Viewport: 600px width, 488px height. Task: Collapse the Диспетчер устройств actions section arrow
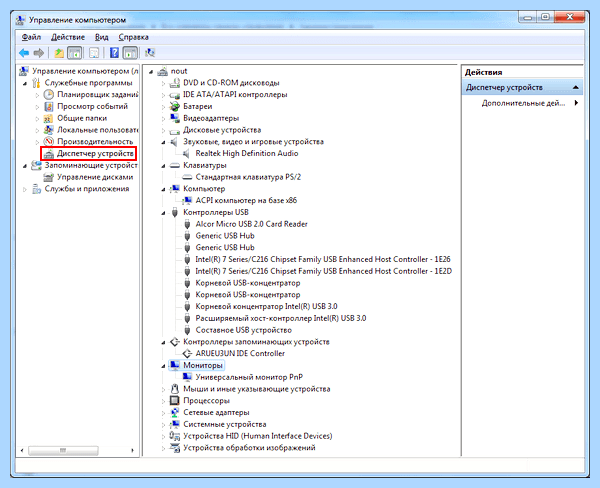click(576, 88)
